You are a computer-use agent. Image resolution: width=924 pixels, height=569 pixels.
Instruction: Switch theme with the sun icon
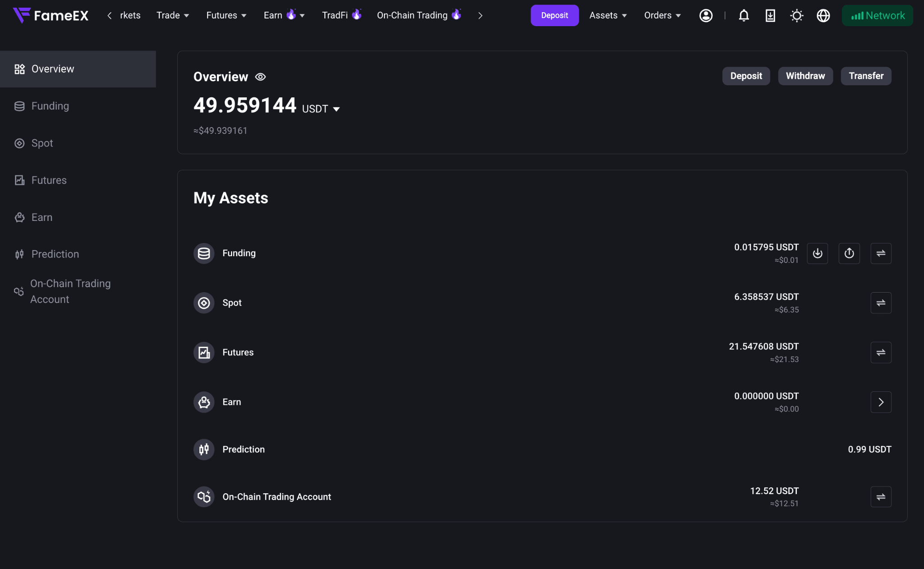click(x=797, y=15)
